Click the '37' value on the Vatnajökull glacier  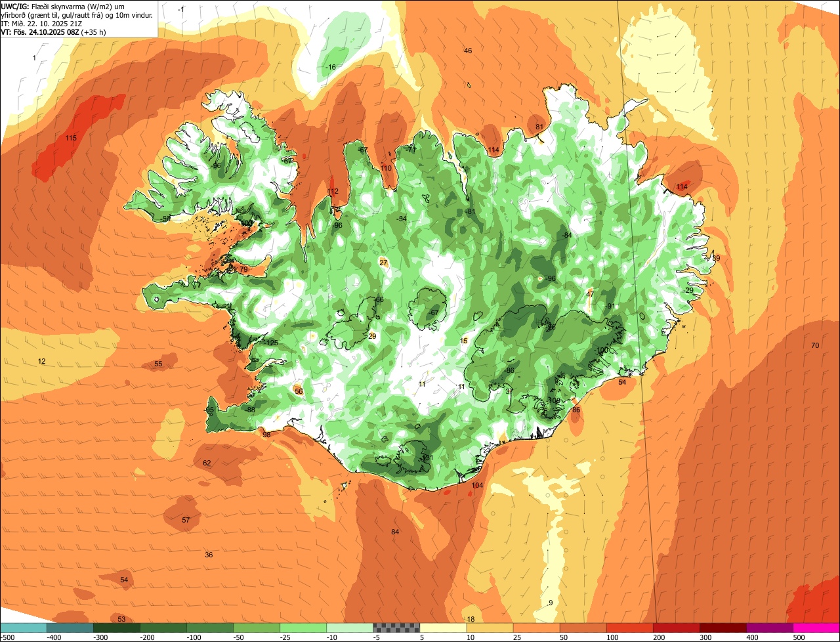coord(509,391)
